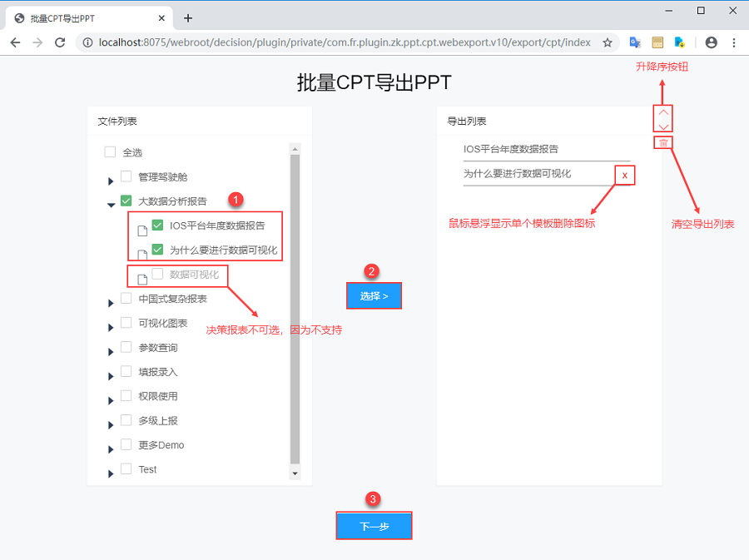Uncheck IOS平台年度数据报告 checkbox
Image resolution: width=749 pixels, height=560 pixels.
click(x=157, y=225)
